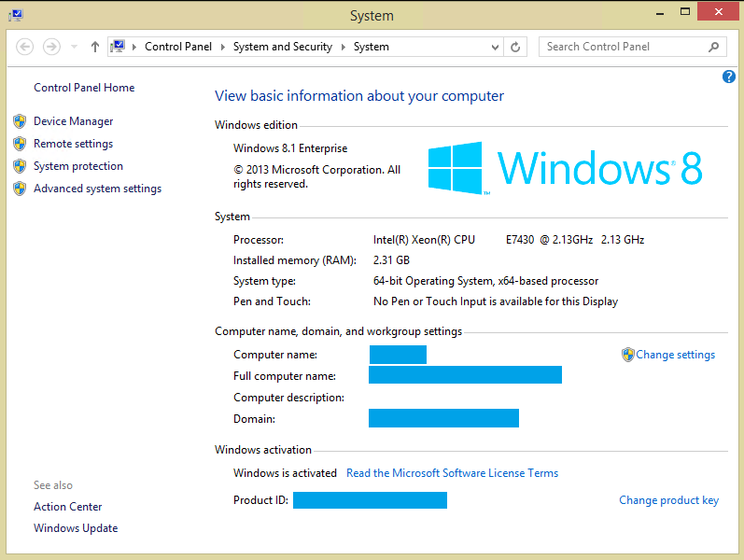Click the Windows 8.1 Enterprise text
Screen dimensions: 744x560
click(290, 148)
